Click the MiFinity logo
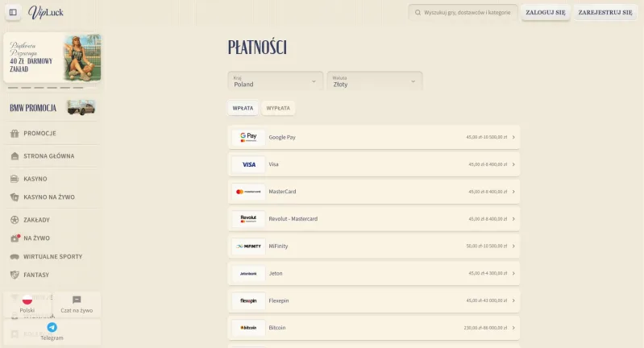Image resolution: width=644 pixels, height=348 pixels. pyautogui.click(x=248, y=246)
